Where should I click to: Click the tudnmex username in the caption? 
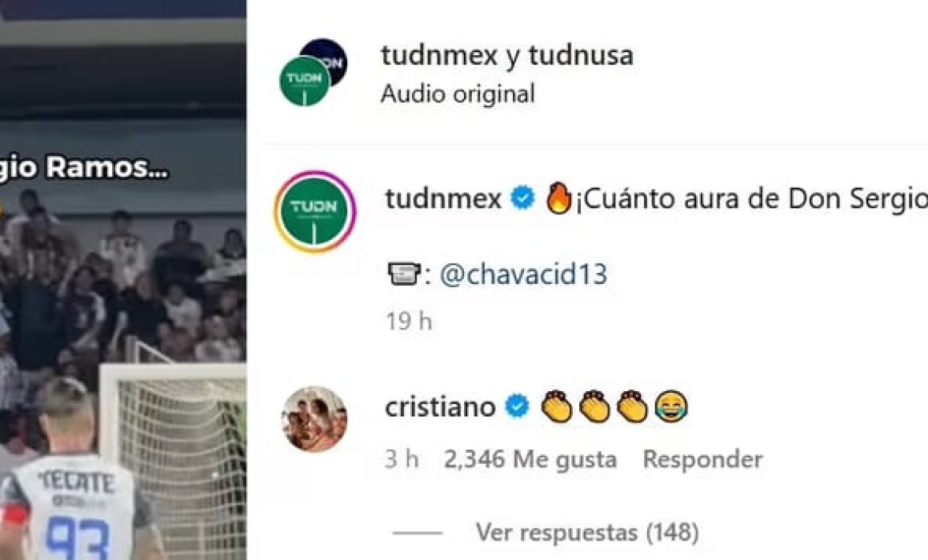[x=443, y=198]
